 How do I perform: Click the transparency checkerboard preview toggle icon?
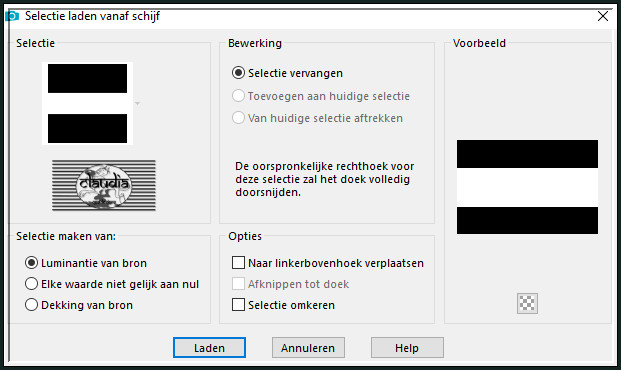[x=527, y=303]
